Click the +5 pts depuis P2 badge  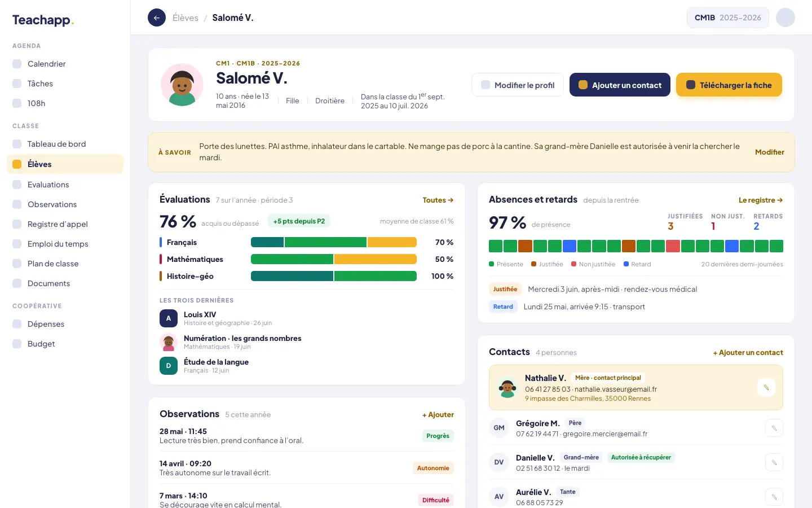(x=299, y=221)
